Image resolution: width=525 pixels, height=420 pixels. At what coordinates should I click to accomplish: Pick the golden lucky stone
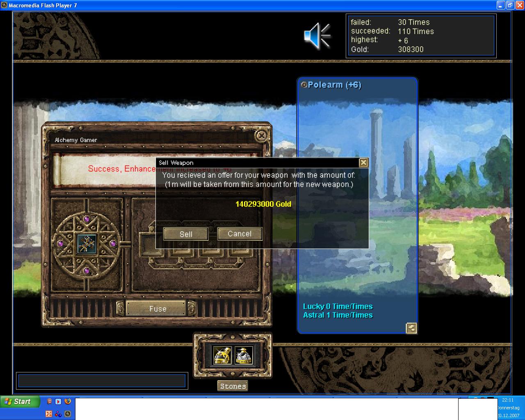tap(222, 355)
